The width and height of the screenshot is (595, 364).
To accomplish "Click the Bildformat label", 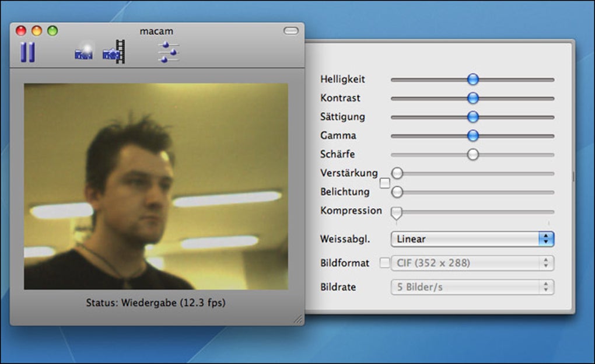I will (x=345, y=262).
